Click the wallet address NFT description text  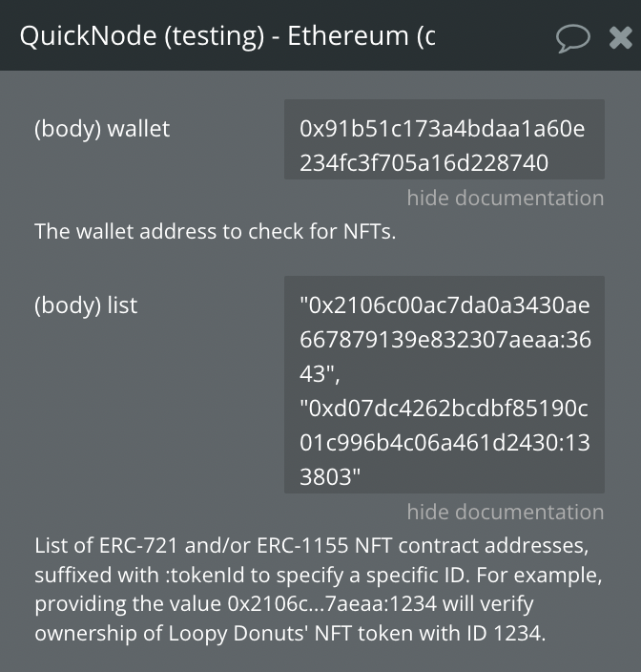(x=215, y=231)
